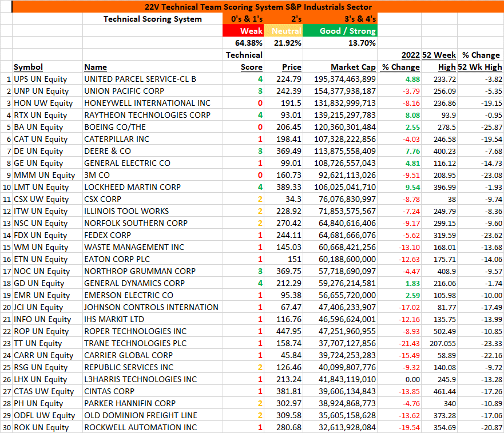Select the title cell of the scoring table
504x433 pixels.
(258, 7)
